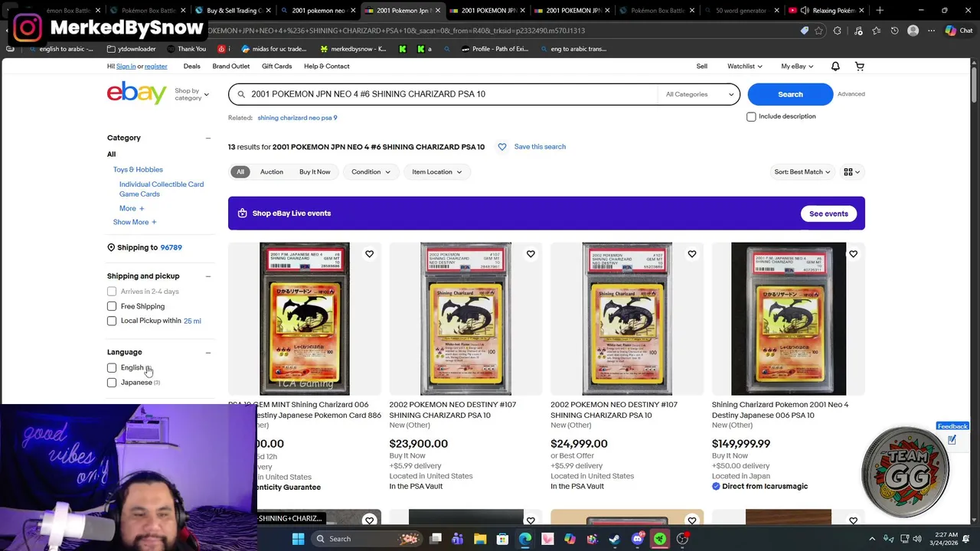Collapse the Category section
This screenshot has width=980, height=551.
[x=208, y=139]
